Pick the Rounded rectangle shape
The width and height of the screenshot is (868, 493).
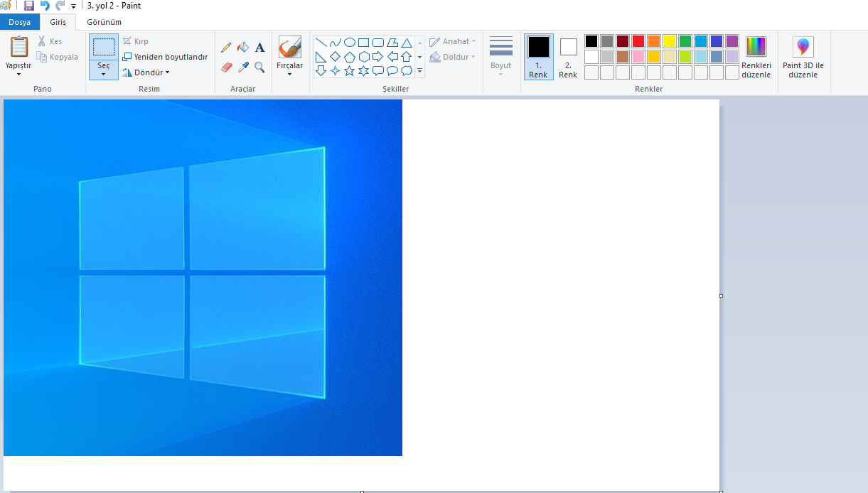coord(377,43)
